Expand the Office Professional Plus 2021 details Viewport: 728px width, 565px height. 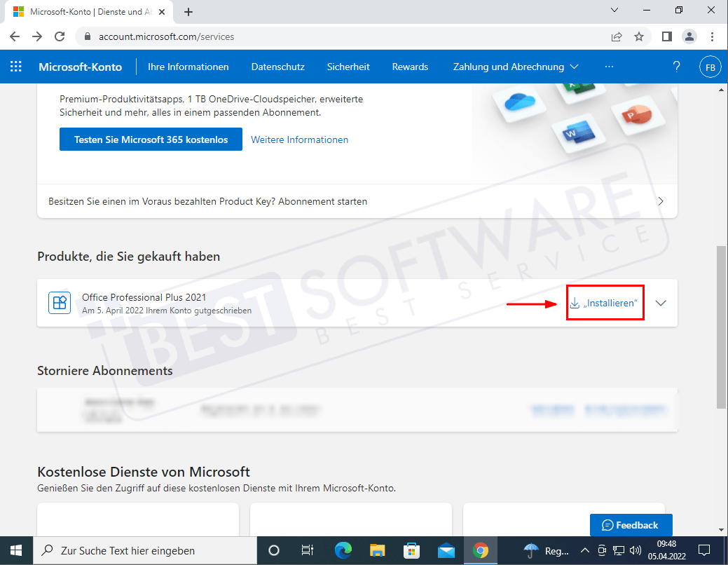point(660,303)
